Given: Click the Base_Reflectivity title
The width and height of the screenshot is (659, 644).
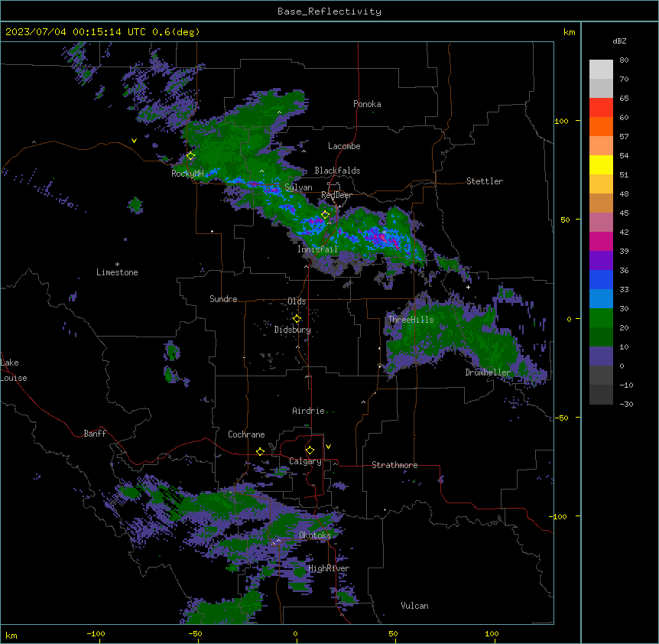Looking at the screenshot, I should tap(329, 11).
